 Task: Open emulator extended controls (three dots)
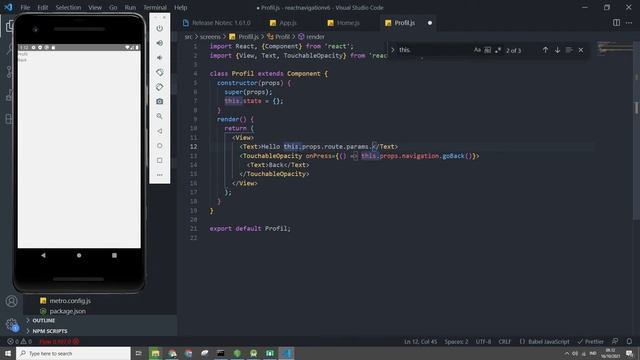tap(160, 175)
